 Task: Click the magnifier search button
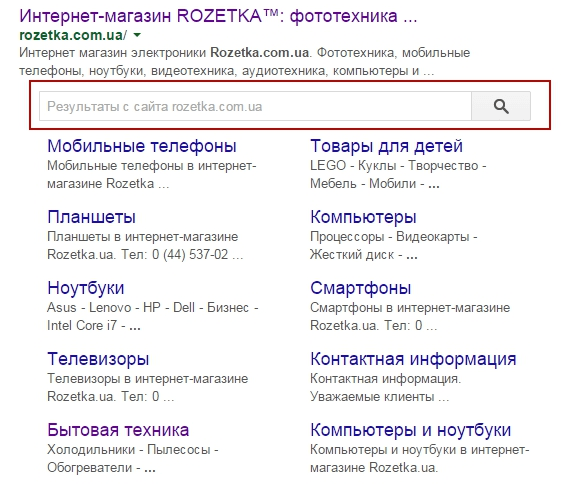pos(501,106)
